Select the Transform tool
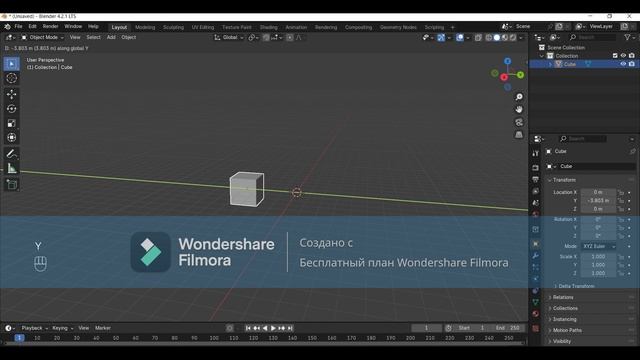Image resolution: width=640 pixels, height=360 pixels. tap(11, 138)
